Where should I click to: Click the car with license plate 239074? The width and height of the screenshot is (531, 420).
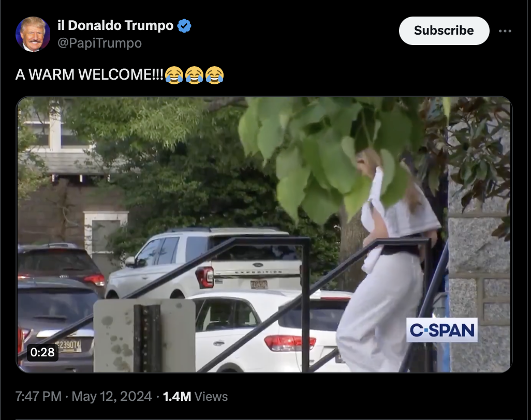coord(56,325)
